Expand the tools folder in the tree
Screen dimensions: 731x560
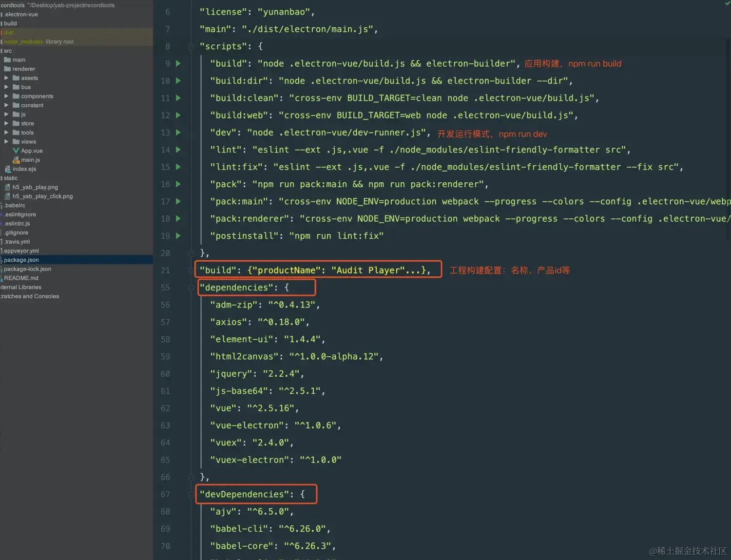click(6, 133)
